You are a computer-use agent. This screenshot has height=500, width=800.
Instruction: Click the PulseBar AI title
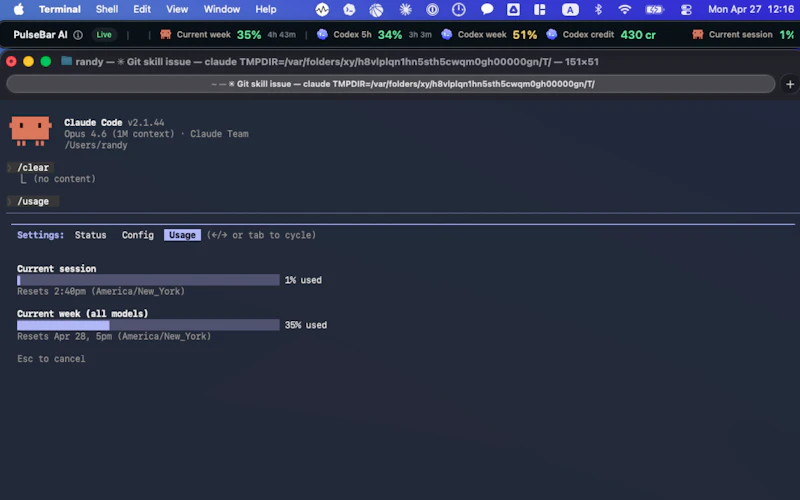pyautogui.click(x=40, y=35)
